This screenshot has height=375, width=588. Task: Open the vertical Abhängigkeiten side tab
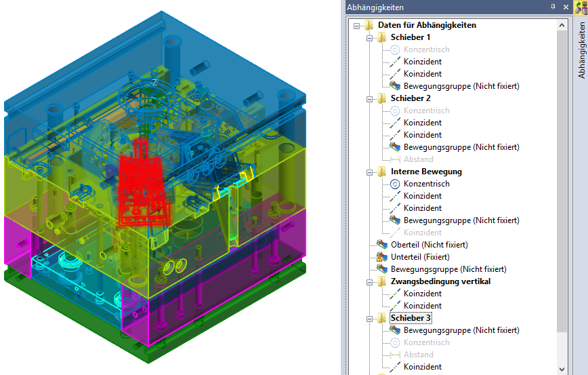(x=581, y=51)
